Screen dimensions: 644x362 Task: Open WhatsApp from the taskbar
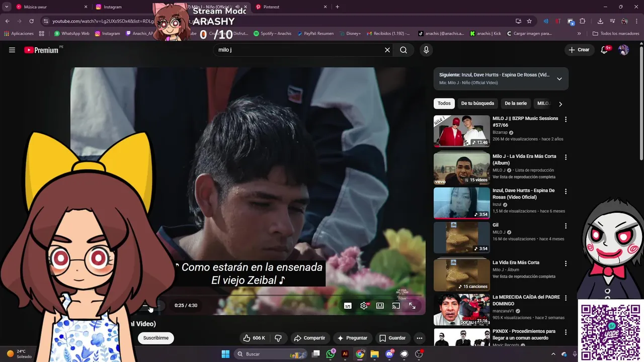coord(331,354)
